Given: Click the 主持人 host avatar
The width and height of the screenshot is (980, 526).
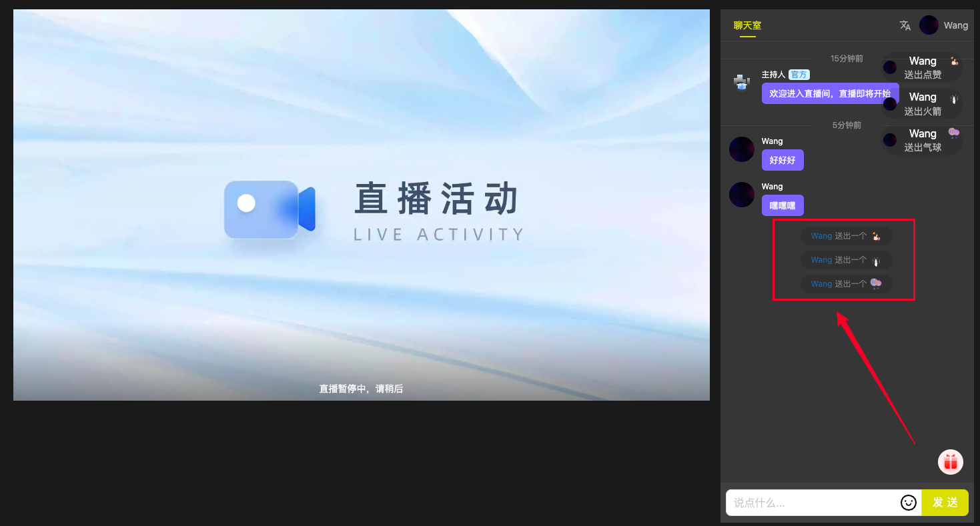Looking at the screenshot, I should click(742, 83).
